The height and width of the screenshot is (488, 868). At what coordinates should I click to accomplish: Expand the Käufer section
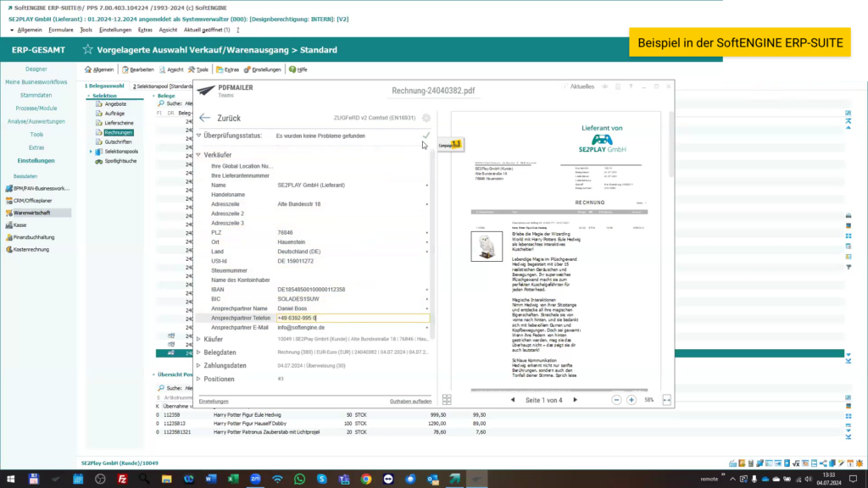198,339
